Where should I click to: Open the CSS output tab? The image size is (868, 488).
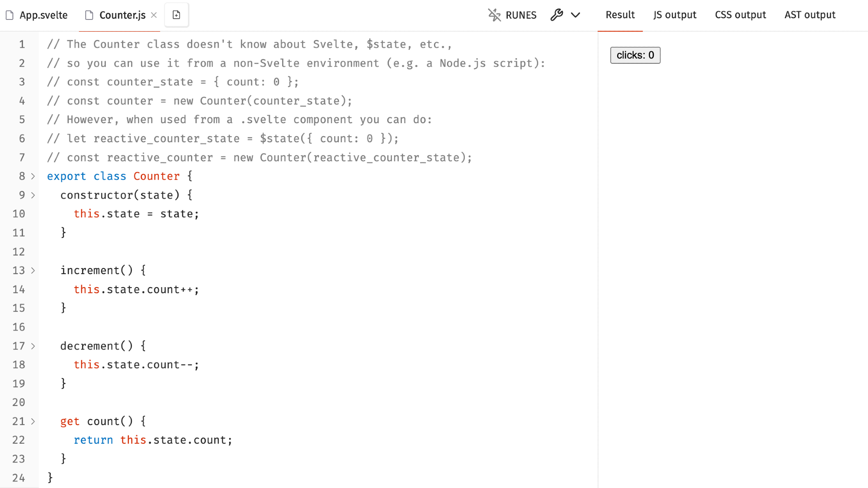(740, 15)
